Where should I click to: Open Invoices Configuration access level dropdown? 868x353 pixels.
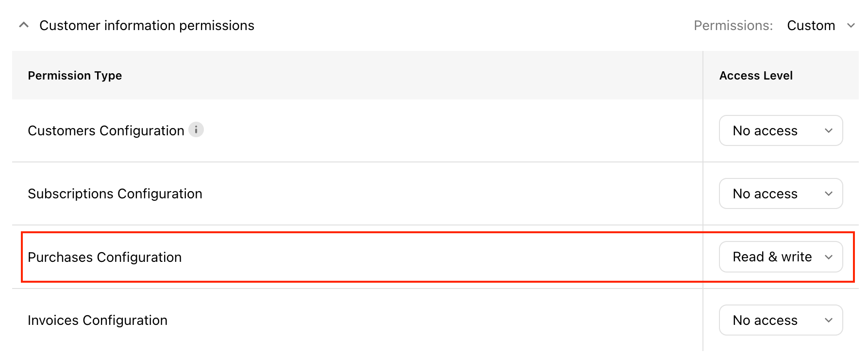tap(781, 320)
